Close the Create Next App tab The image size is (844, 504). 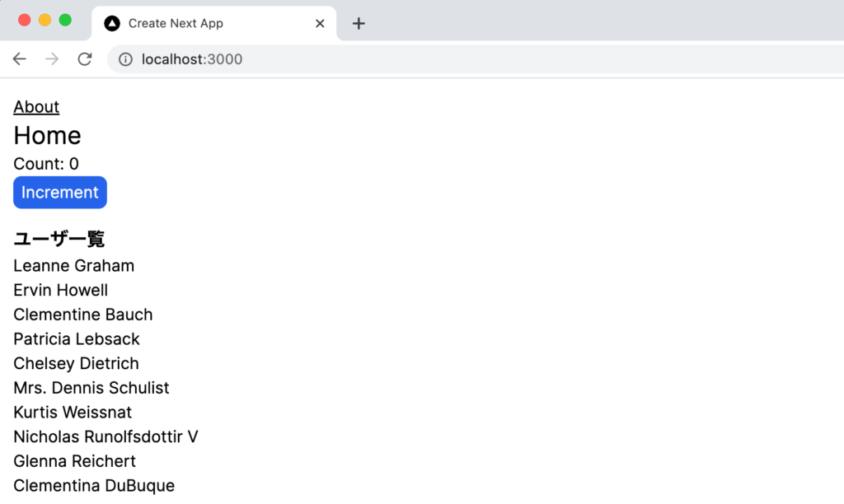(x=320, y=23)
